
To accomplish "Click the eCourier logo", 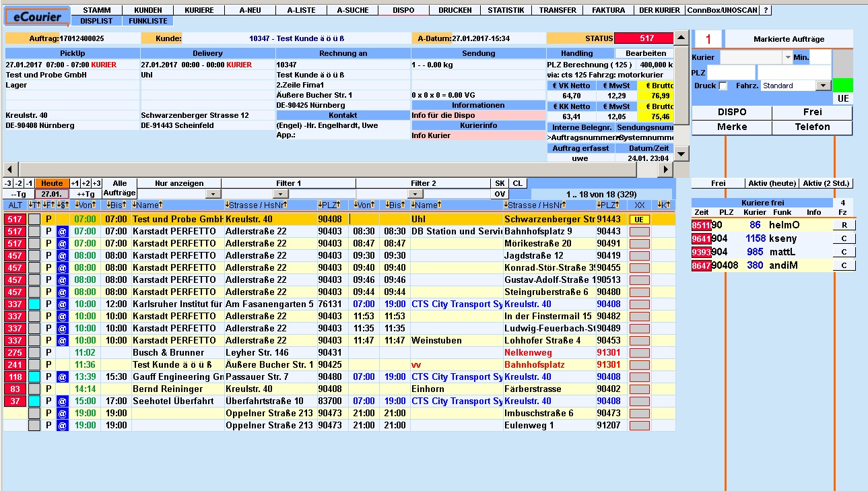I will point(37,17).
